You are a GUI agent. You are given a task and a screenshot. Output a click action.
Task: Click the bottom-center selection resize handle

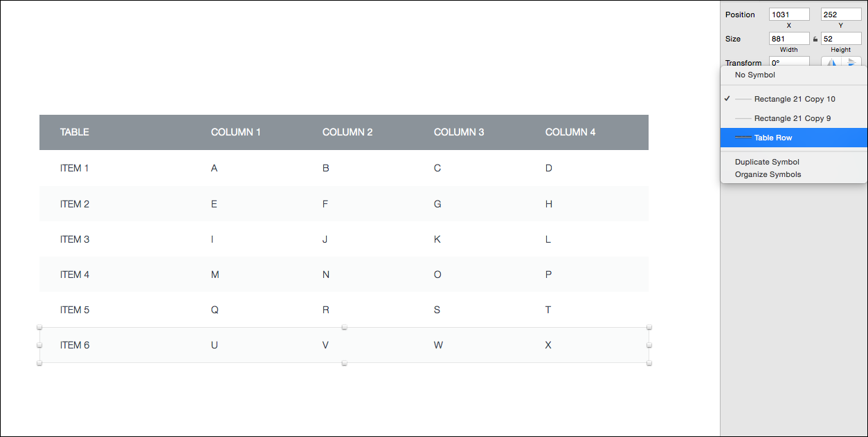click(x=344, y=363)
